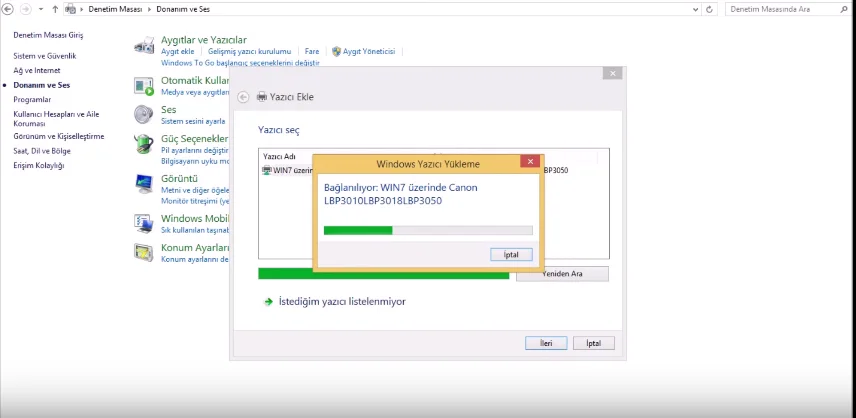Image resolution: width=856 pixels, height=418 pixels.
Task: Click the Ses speaker icon
Action: pos(144,115)
